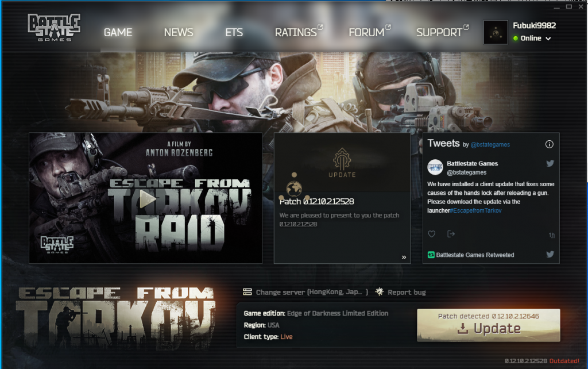Click the Battlestate Games logo
Screen dimensions: 588x369
click(54, 28)
